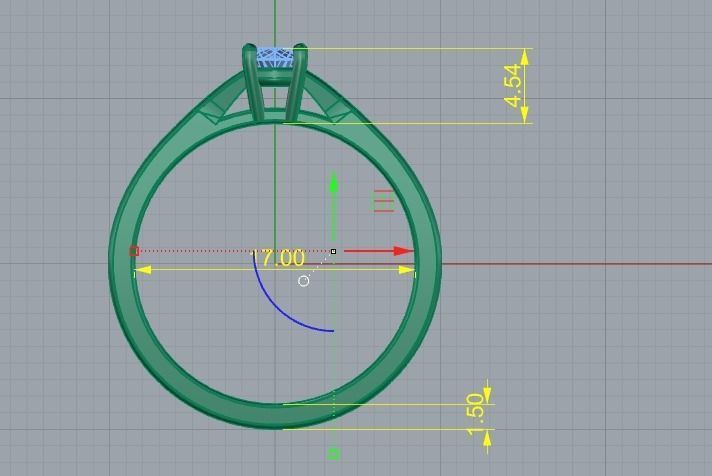Select the right prong of the setting
Viewport: 712px width, 476px height.
click(296, 82)
